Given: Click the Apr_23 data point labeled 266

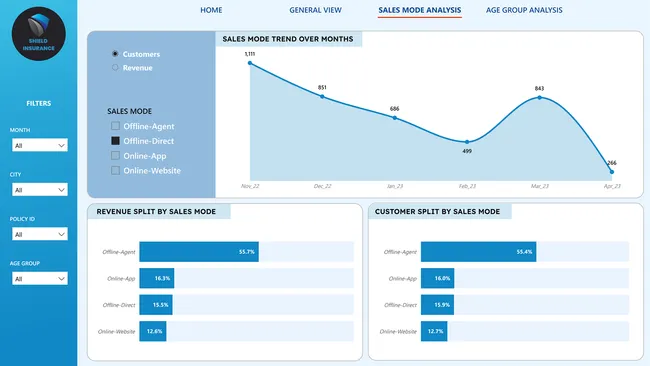Looking at the screenshot, I should pos(612,172).
